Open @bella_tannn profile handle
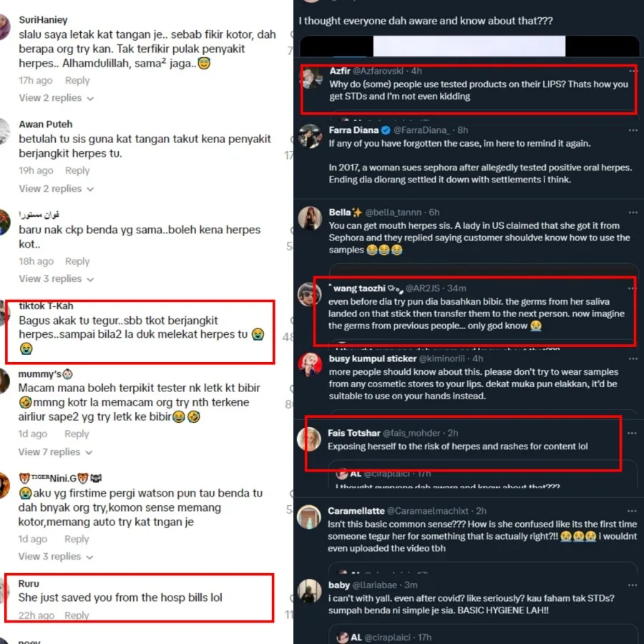The height and width of the screenshot is (644, 644). pyautogui.click(x=393, y=213)
